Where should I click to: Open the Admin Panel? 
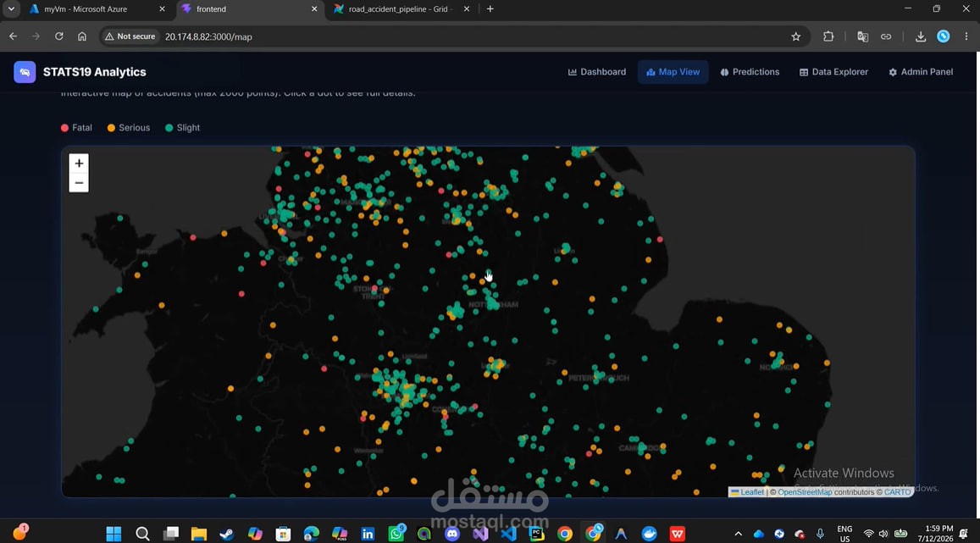(x=921, y=72)
